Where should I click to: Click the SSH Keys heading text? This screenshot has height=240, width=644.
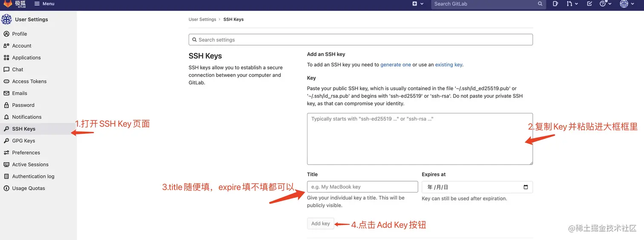click(x=205, y=56)
